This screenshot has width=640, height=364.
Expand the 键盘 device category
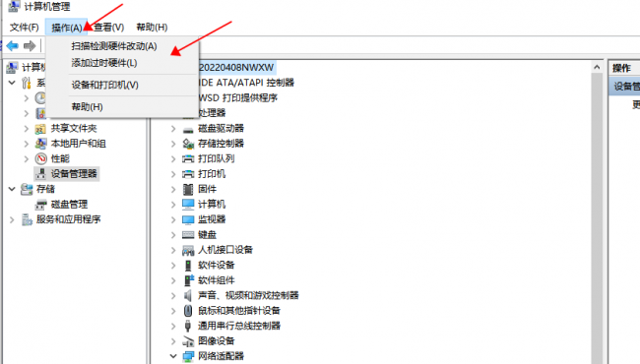pyautogui.click(x=173, y=235)
